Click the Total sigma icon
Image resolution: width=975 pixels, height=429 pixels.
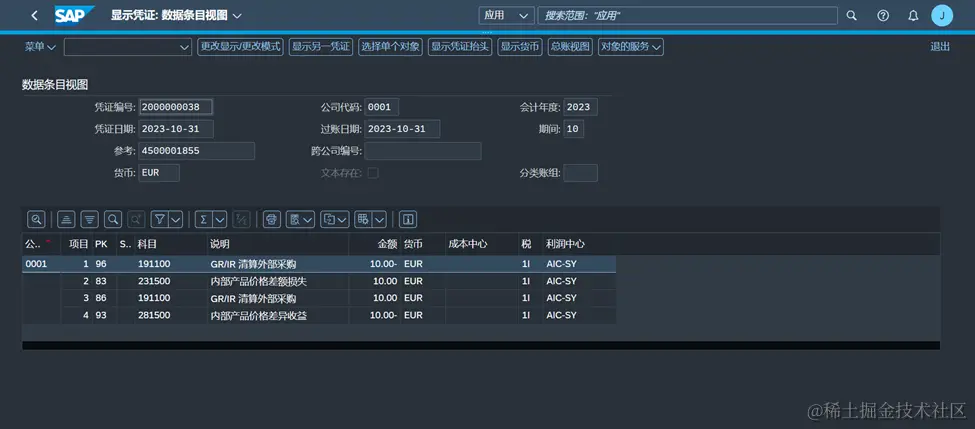[x=203, y=219]
